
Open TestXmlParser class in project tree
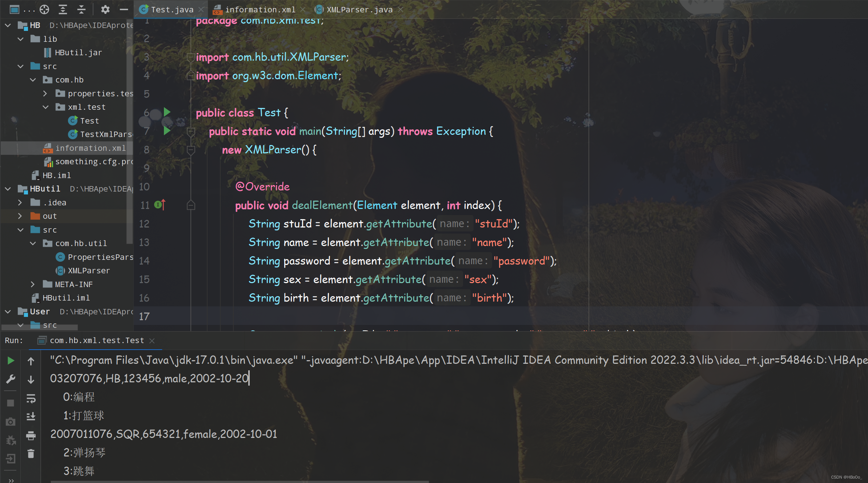click(x=105, y=134)
